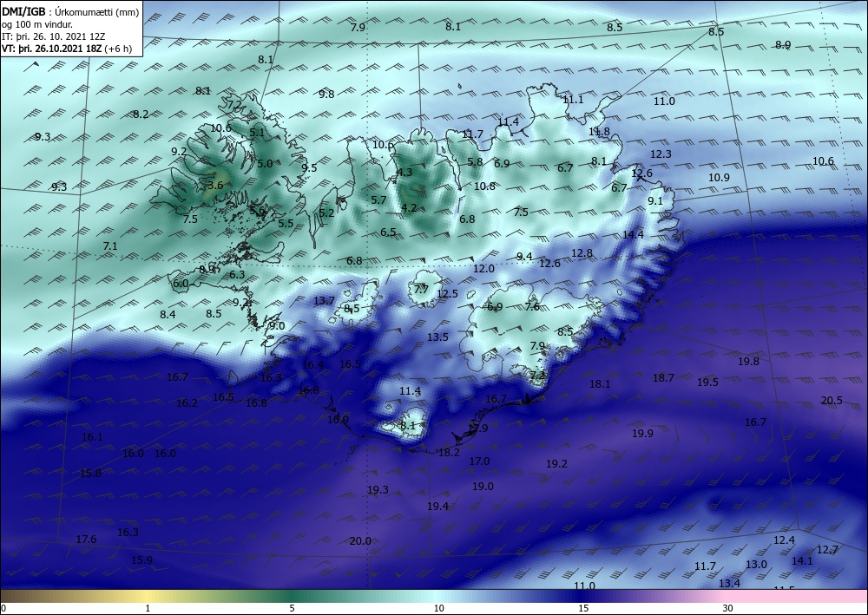This screenshot has height=615, width=868.
Task: Click the '15' label under the color scale
Action: (x=583, y=608)
